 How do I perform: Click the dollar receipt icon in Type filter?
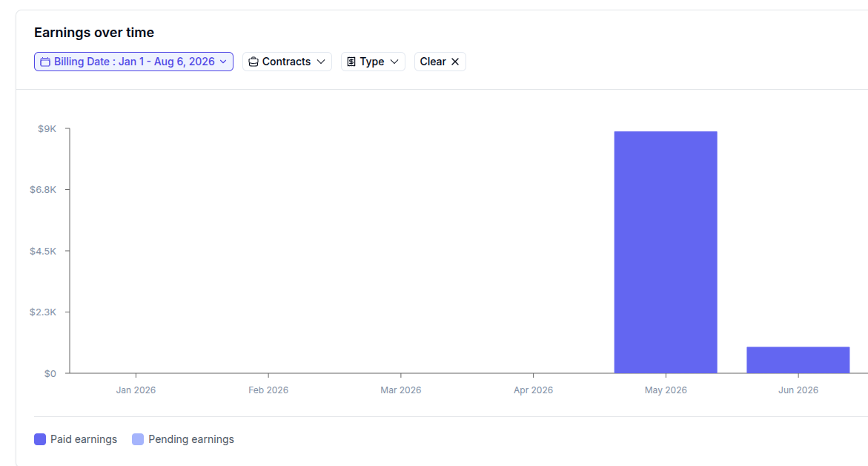[x=351, y=62]
